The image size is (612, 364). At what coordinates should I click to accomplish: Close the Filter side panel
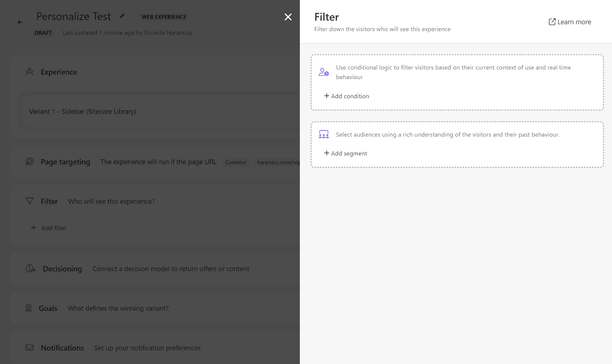[288, 17]
